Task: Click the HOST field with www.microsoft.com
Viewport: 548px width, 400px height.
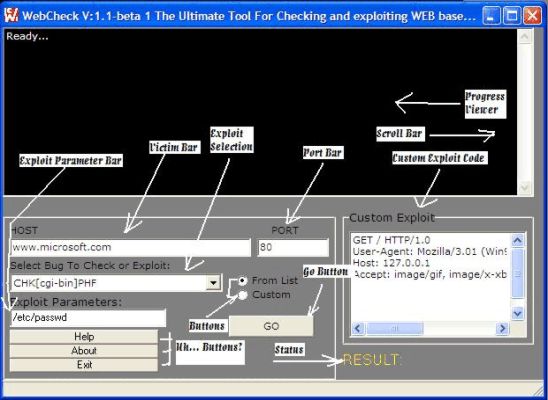Action: (x=130, y=247)
